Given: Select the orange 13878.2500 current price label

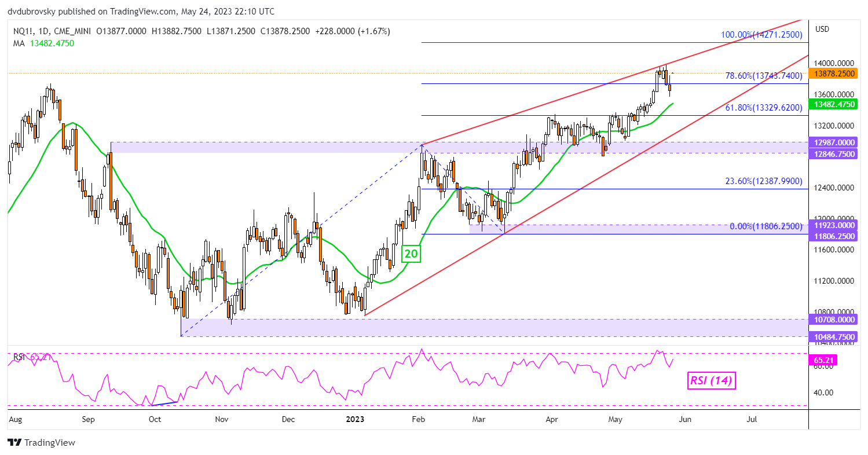Looking at the screenshot, I should point(834,74).
